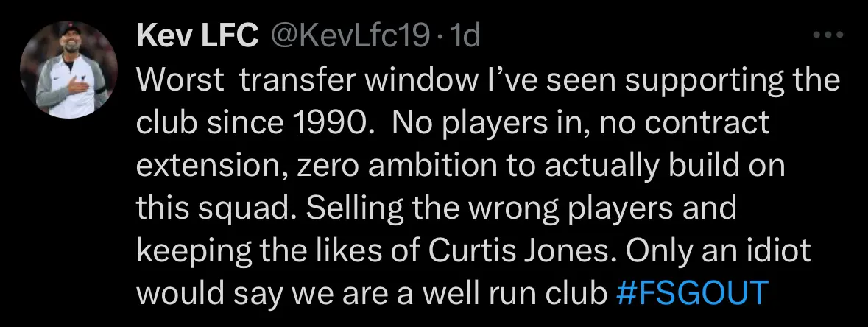Open the @KevLfc19 handle link
The image size is (868, 327).
[x=349, y=36]
